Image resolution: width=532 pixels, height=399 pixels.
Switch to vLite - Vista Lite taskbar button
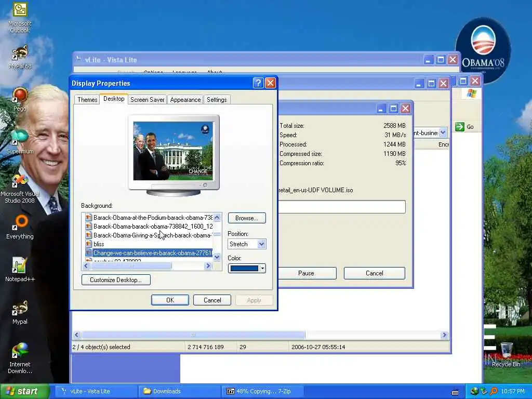coord(96,391)
